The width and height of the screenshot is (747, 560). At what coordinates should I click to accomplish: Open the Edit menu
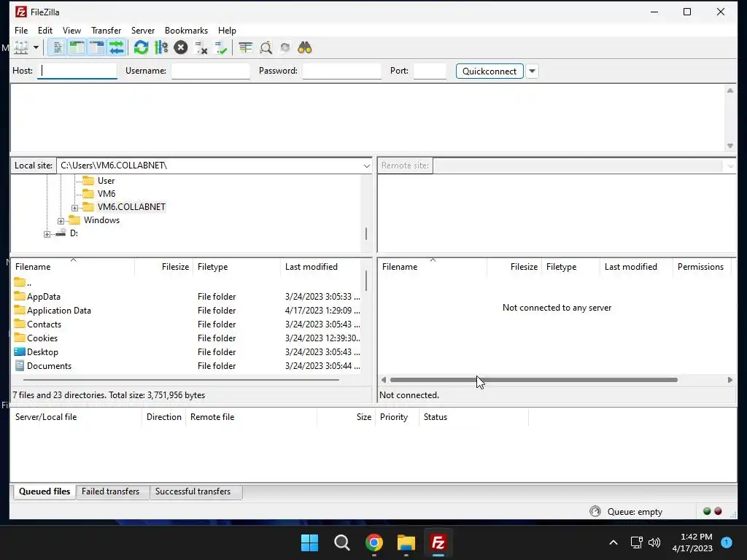point(45,31)
